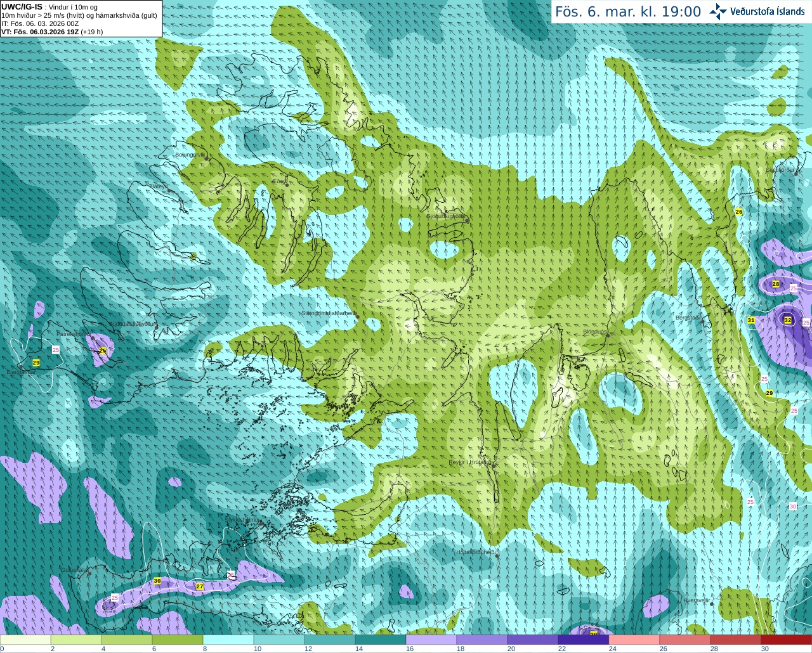This screenshot has height=653, width=812.
Task: Click the 2–4 m/s light green legend swatch
Action: (x=76, y=640)
